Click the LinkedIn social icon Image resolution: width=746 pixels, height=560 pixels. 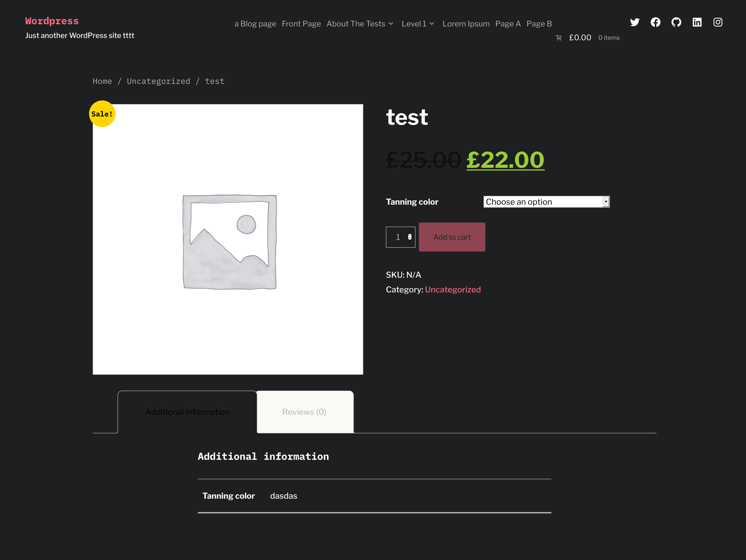click(x=697, y=22)
